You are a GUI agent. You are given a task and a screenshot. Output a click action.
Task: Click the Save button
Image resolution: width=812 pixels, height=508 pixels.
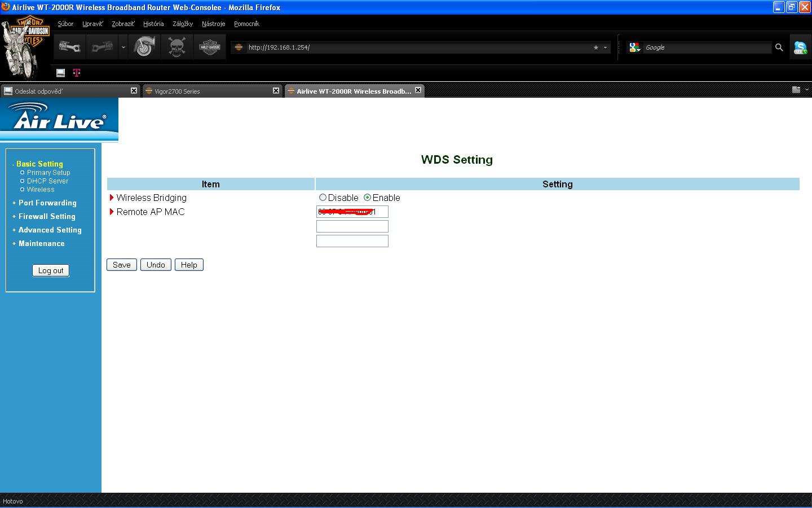(122, 265)
